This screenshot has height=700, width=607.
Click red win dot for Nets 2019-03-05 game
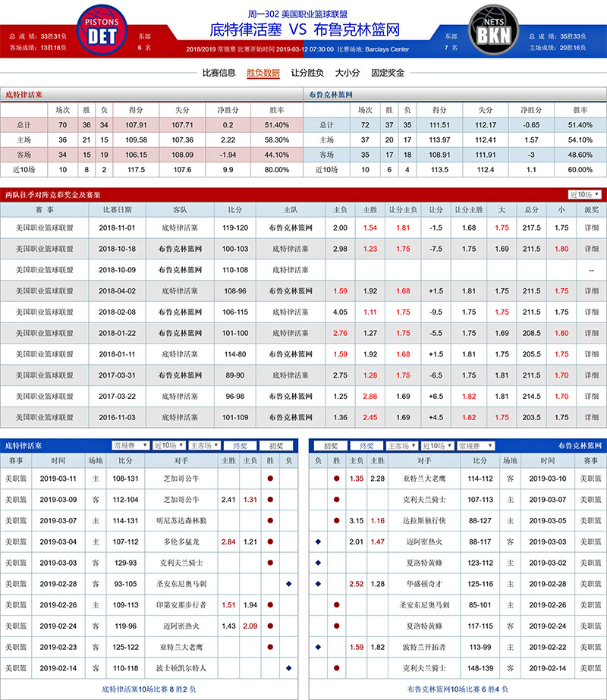[336, 520]
